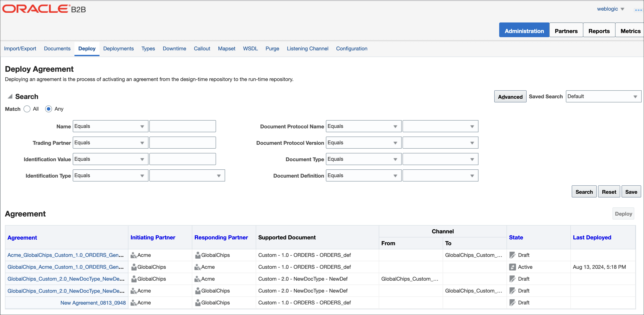The height and width of the screenshot is (315, 644).
Task: Click GlobalChips icon in New Agreement_0813_0948 row
Action: click(197, 303)
